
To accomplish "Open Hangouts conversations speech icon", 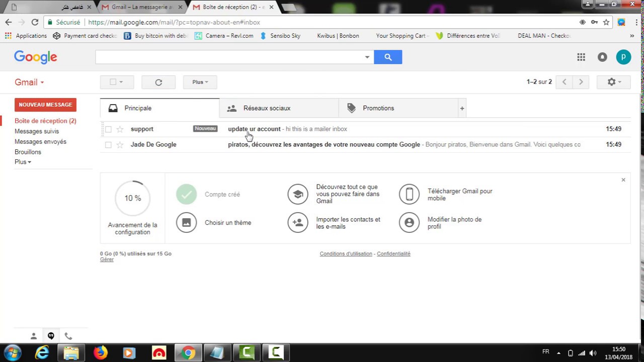I will [x=51, y=336].
